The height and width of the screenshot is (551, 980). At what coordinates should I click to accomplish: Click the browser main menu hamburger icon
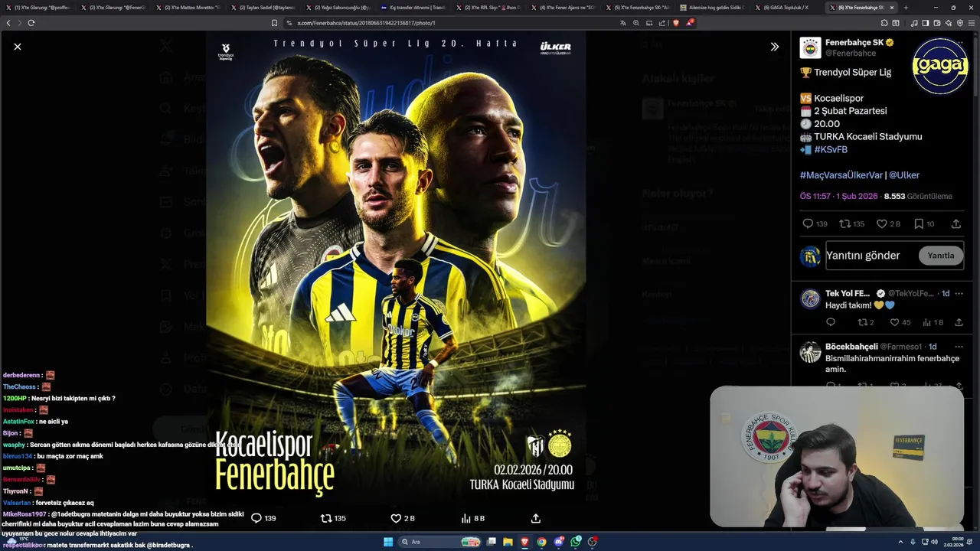point(972,23)
